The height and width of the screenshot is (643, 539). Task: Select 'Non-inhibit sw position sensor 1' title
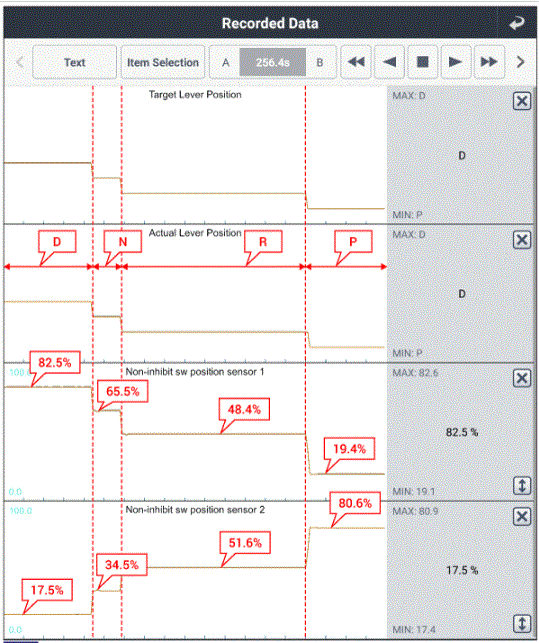[195, 372]
